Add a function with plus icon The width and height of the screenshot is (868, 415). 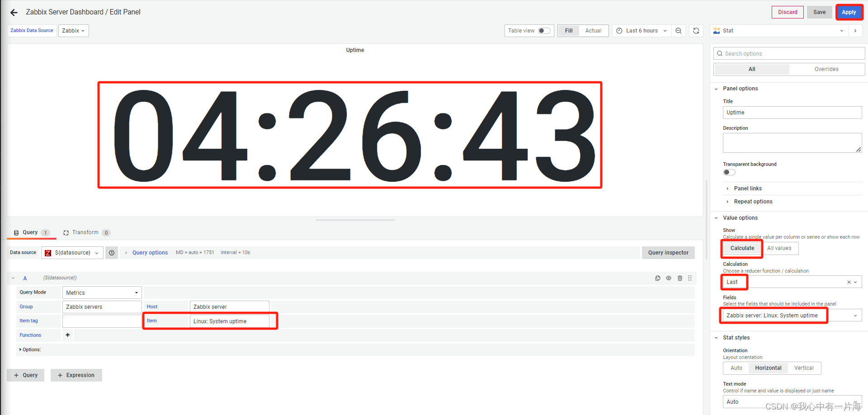(x=68, y=335)
